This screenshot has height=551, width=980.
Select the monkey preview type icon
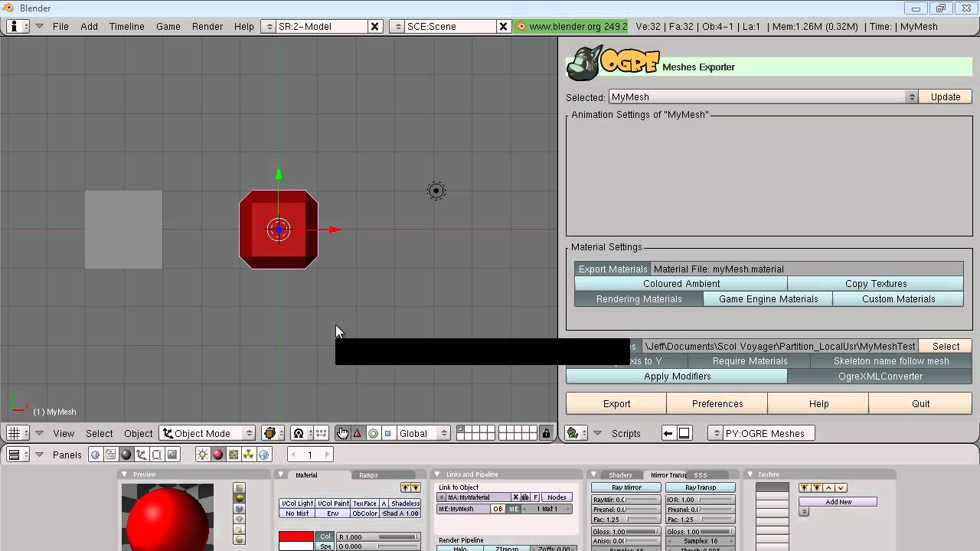(240, 520)
